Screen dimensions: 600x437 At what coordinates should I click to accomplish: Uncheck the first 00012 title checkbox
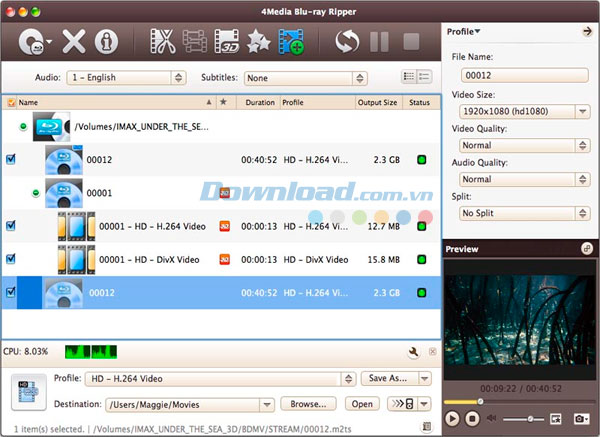coord(11,158)
